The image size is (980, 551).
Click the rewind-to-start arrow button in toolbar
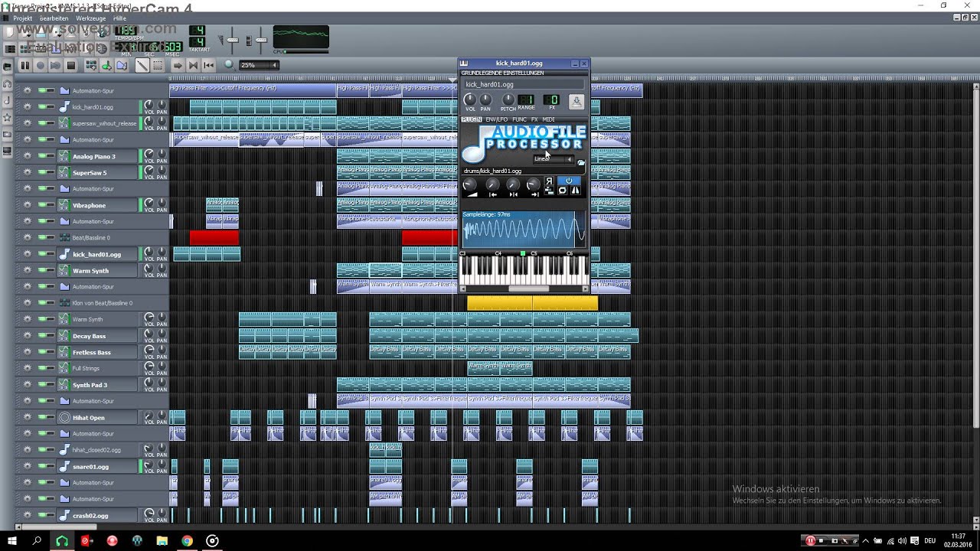(x=208, y=66)
